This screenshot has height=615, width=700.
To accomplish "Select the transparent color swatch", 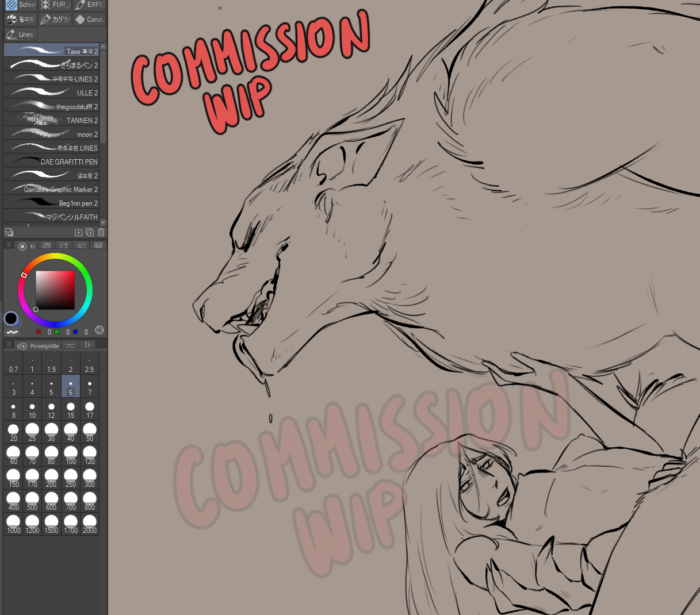I will pyautogui.click(x=12, y=332).
